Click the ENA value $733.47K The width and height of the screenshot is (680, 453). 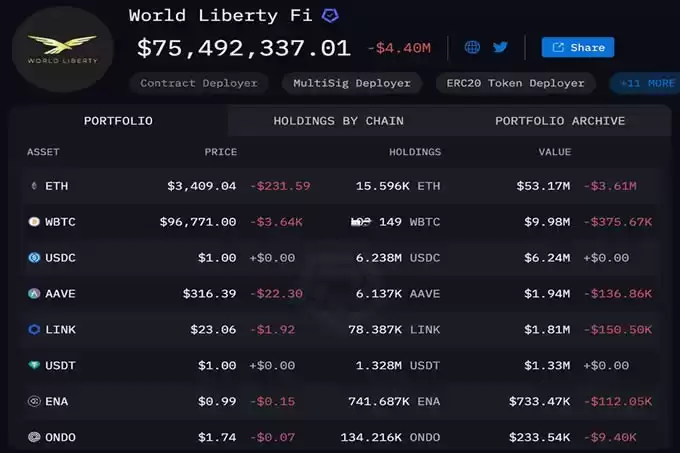539,401
